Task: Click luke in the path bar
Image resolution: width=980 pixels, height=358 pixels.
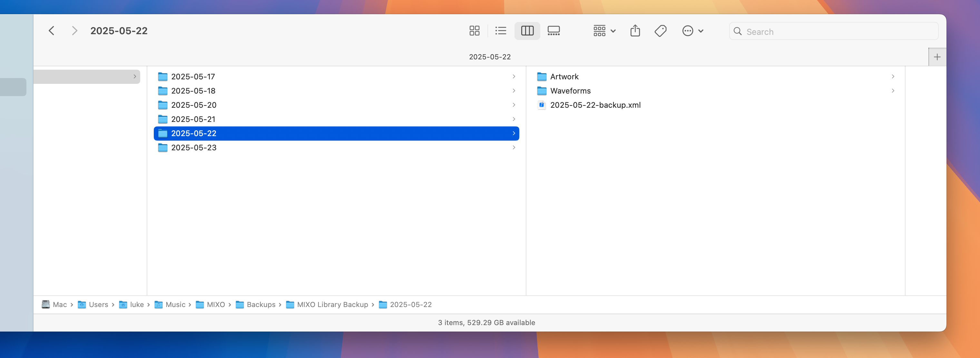Action: click(137, 305)
